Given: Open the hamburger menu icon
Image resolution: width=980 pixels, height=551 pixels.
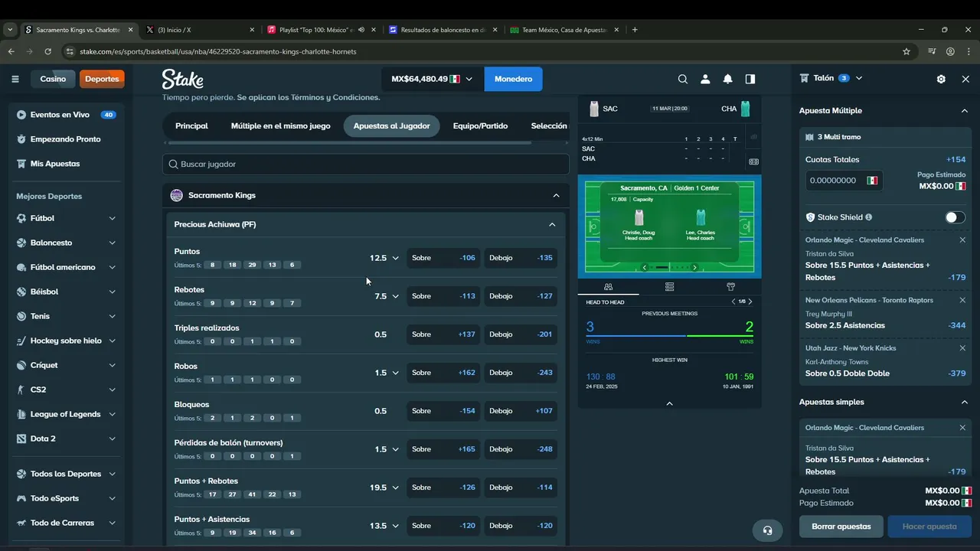Looking at the screenshot, I should coord(15,79).
